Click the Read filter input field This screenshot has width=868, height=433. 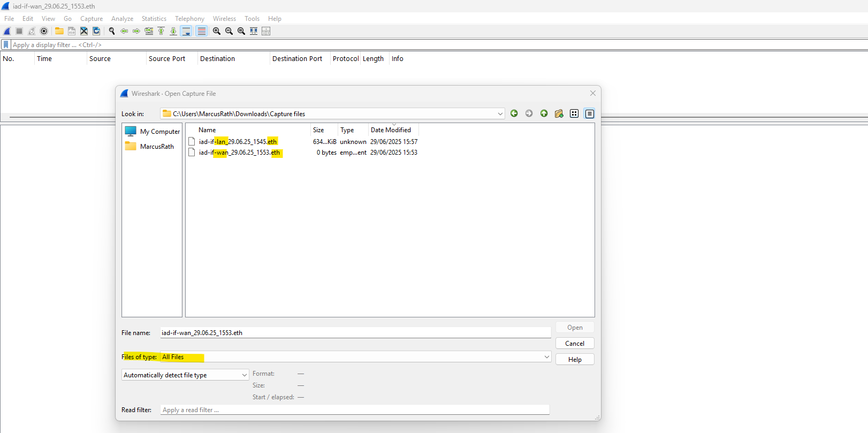tap(355, 410)
